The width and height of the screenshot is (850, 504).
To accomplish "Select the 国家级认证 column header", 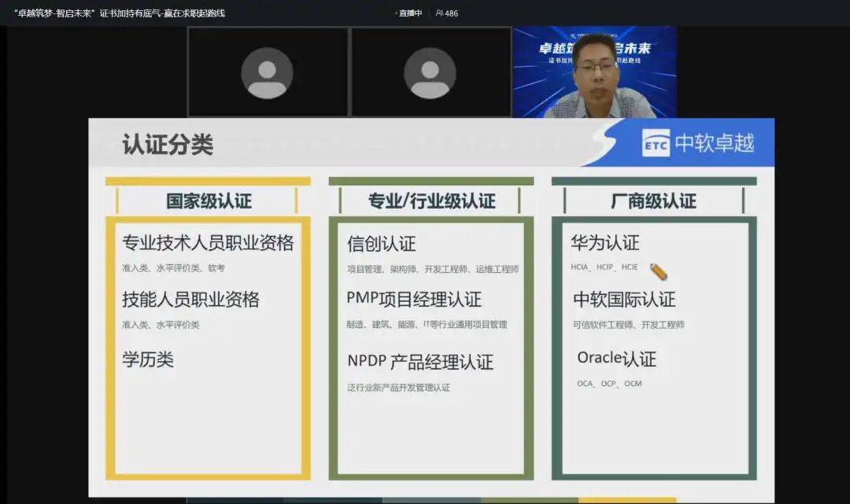I will [x=209, y=201].
